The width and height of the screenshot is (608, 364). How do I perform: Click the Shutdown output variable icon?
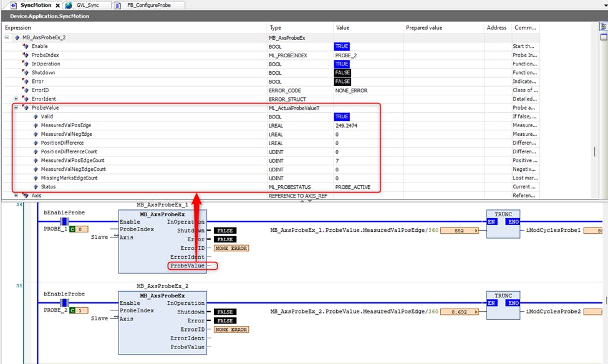pos(26,73)
